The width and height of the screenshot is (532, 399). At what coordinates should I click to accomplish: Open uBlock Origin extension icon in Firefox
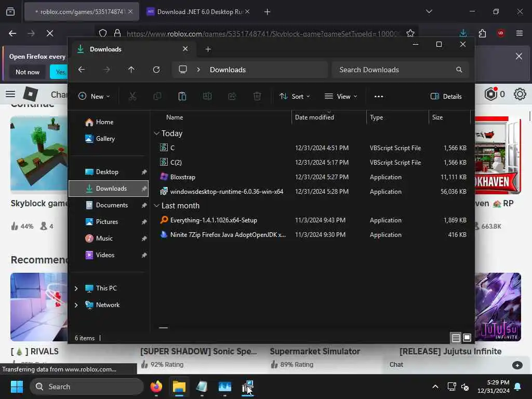tap(501, 33)
